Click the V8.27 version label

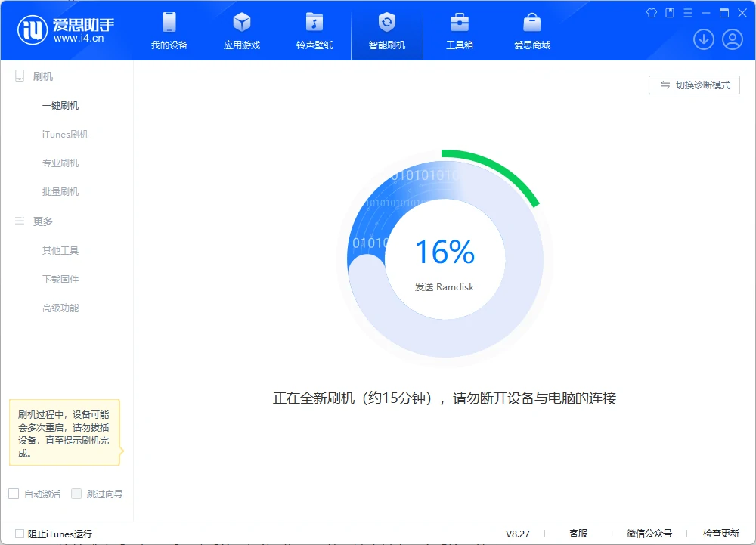(517, 534)
